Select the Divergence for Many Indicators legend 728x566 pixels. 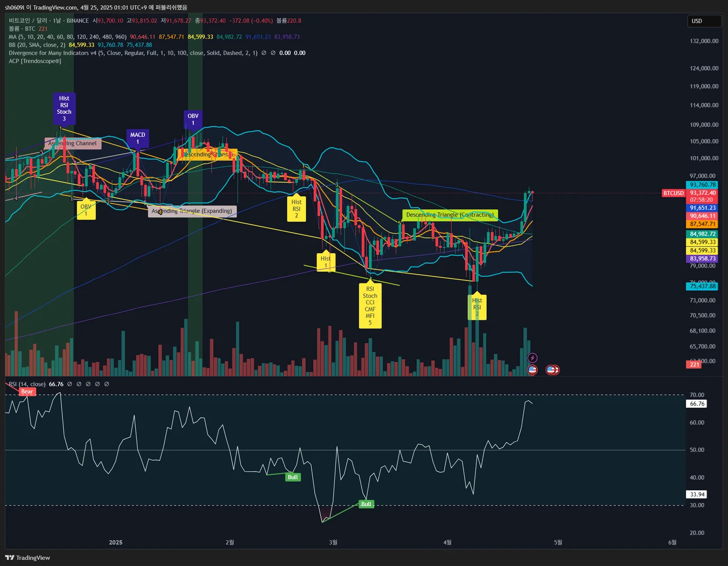(133, 53)
